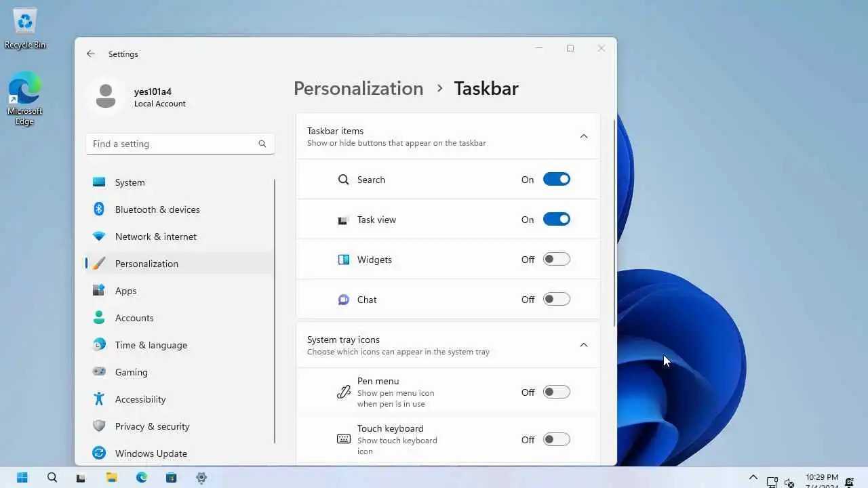The width and height of the screenshot is (868, 488).
Task: Collapse the Taskbar items section chevron
Action: pos(584,136)
